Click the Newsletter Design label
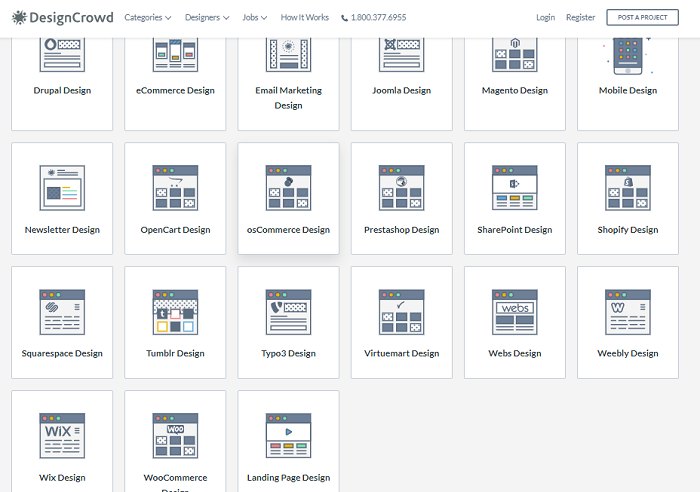 click(62, 229)
